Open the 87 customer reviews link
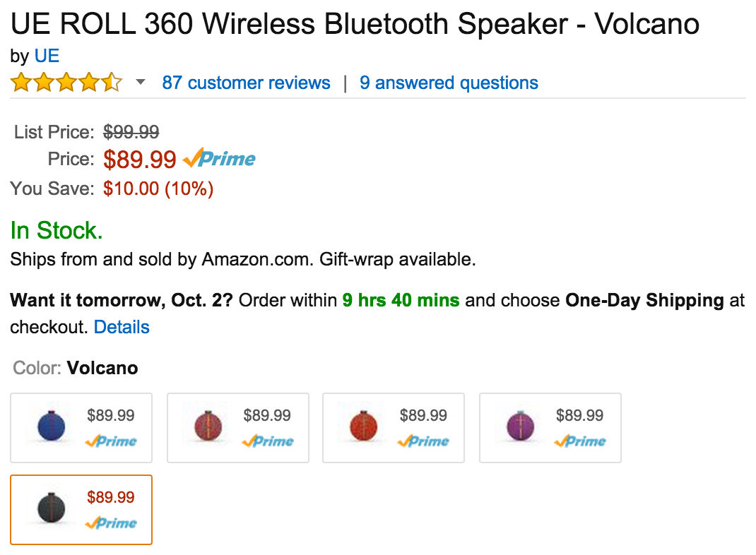 click(x=246, y=83)
